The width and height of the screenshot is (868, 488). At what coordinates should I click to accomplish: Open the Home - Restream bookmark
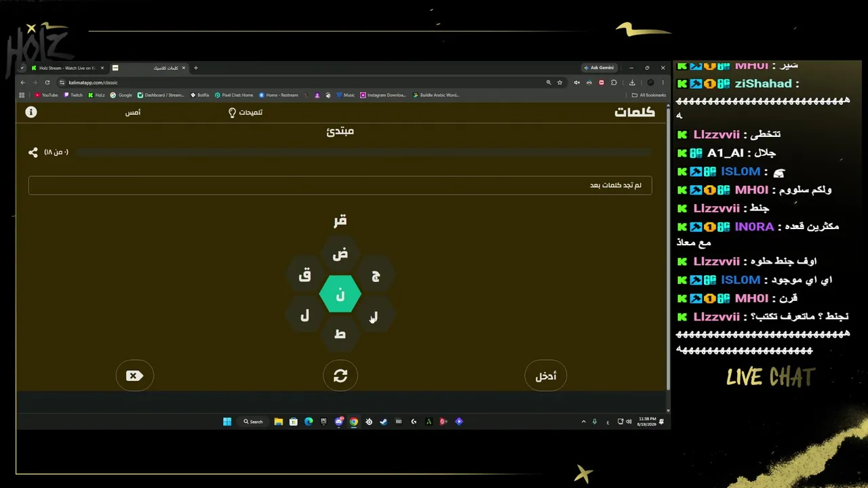[x=279, y=96]
